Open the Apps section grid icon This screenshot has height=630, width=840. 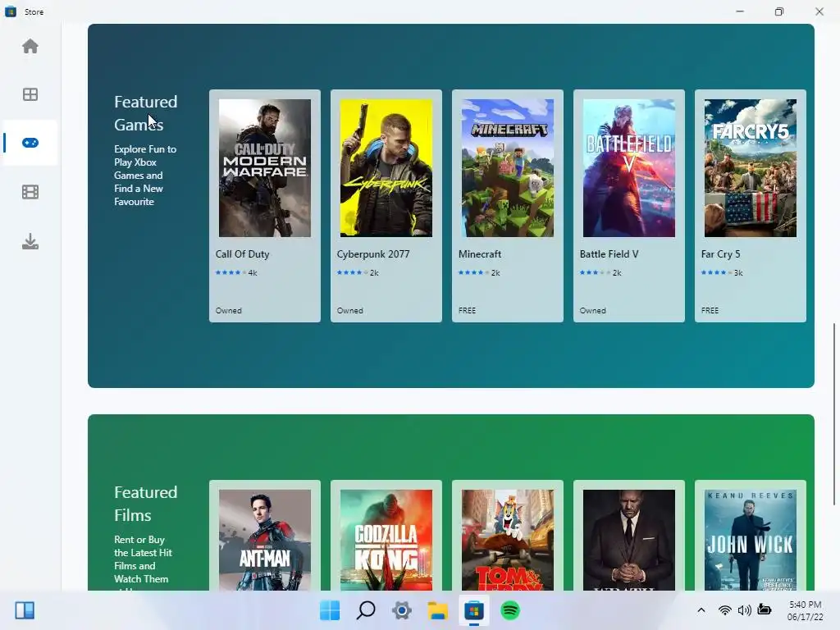click(30, 94)
